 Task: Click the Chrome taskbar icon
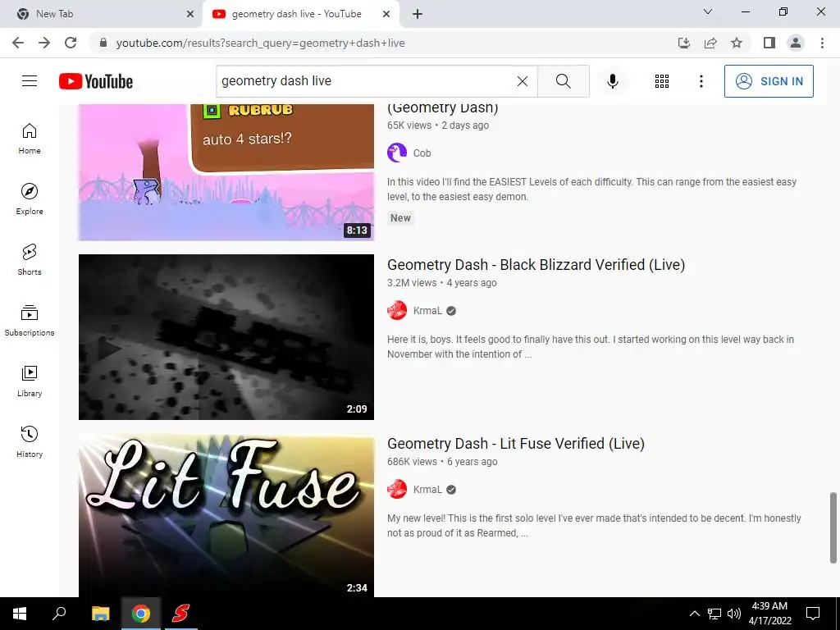[140, 614]
